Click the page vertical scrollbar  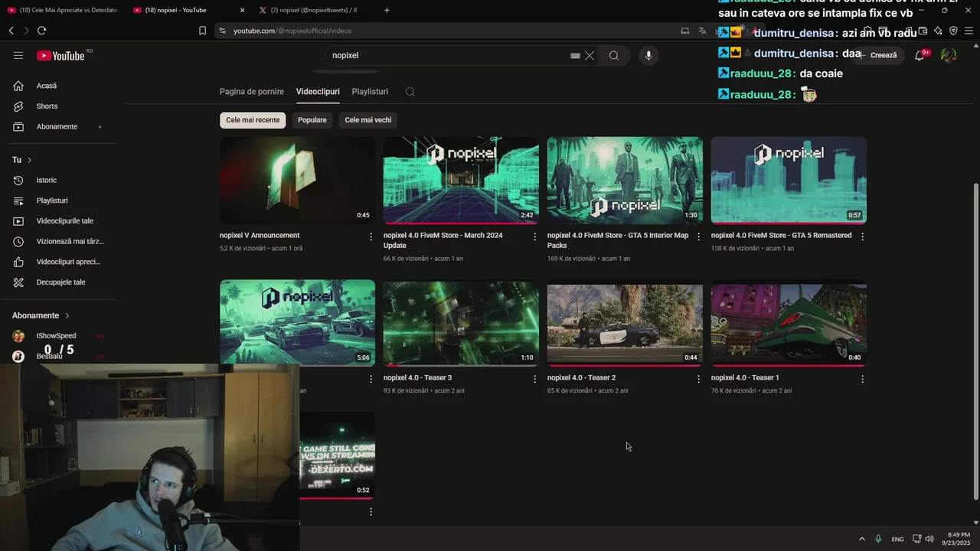point(975,341)
